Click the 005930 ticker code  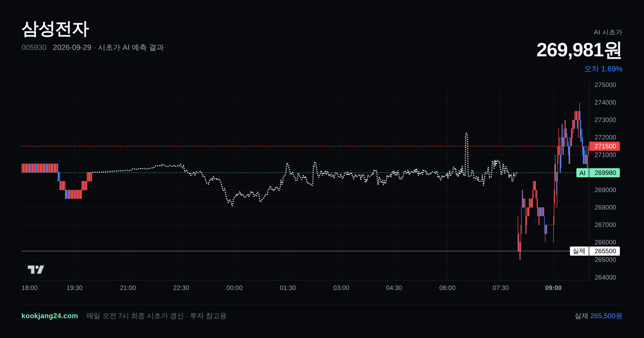point(34,47)
